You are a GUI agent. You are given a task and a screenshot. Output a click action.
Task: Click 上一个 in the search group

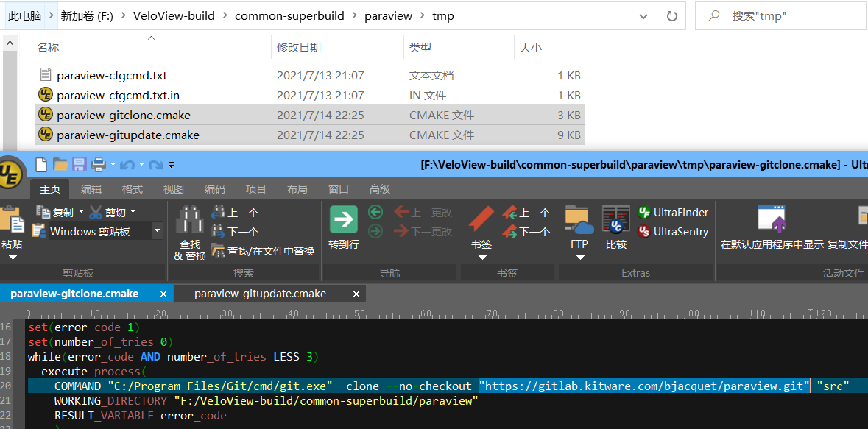point(235,213)
